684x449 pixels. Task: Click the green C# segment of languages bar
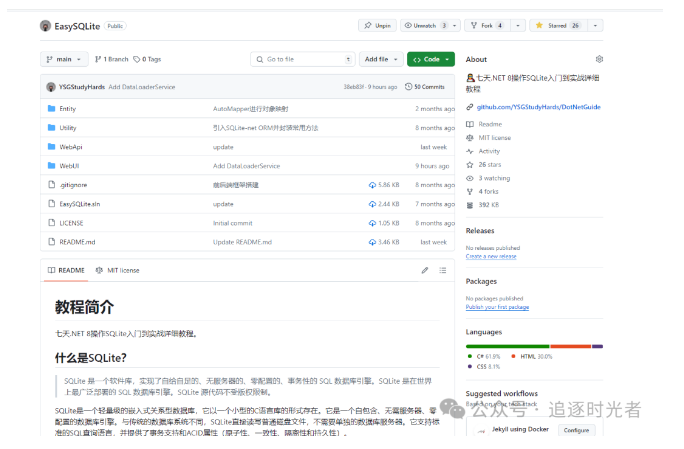[x=508, y=346]
